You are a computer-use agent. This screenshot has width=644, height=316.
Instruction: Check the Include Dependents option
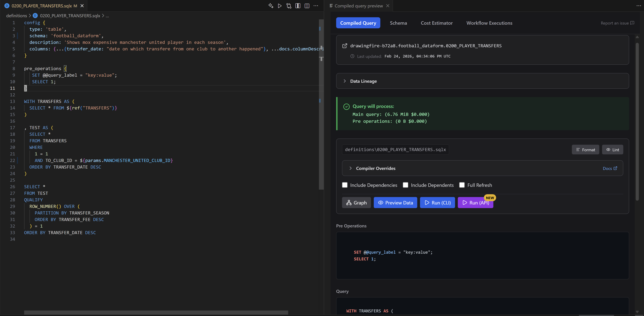click(406, 185)
